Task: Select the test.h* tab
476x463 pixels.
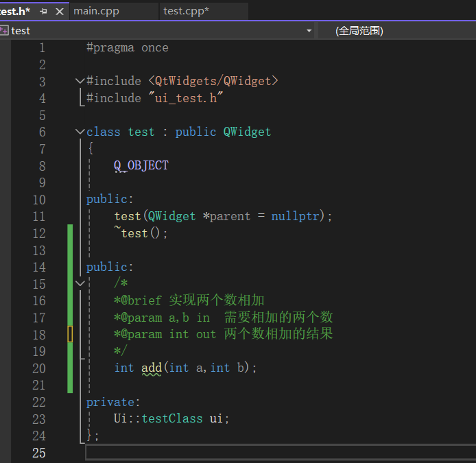Action: (x=14, y=12)
